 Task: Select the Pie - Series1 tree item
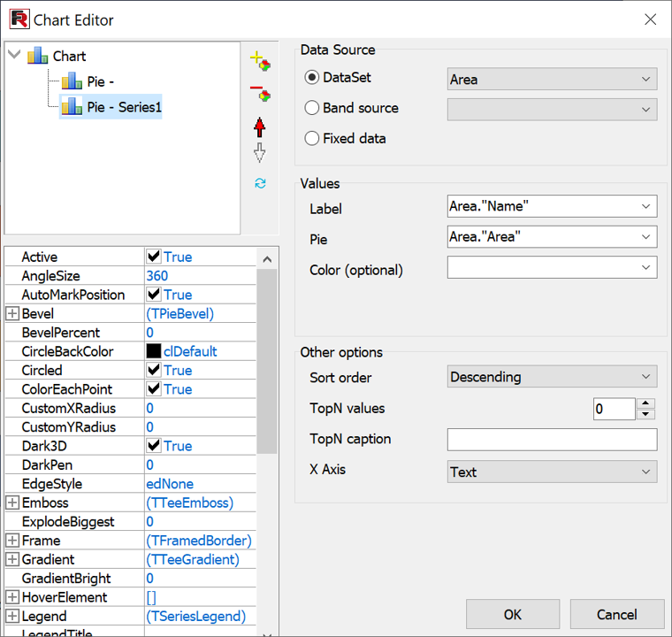pyautogui.click(x=124, y=107)
